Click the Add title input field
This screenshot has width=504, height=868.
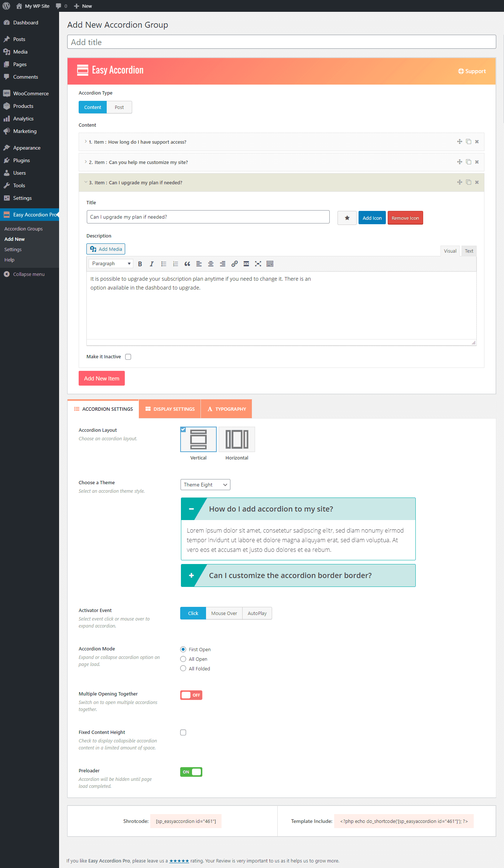282,42
